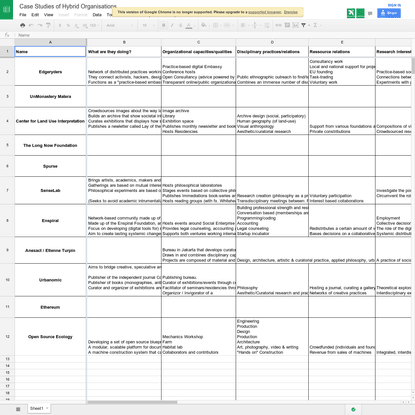Insert a comment via toolbar icon
The height and width of the screenshot is (415, 415).
(287, 25)
